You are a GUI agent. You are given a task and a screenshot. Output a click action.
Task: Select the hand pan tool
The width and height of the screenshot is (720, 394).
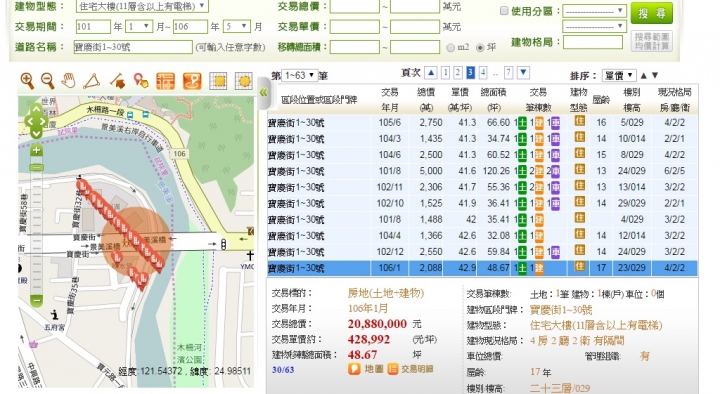click(69, 81)
